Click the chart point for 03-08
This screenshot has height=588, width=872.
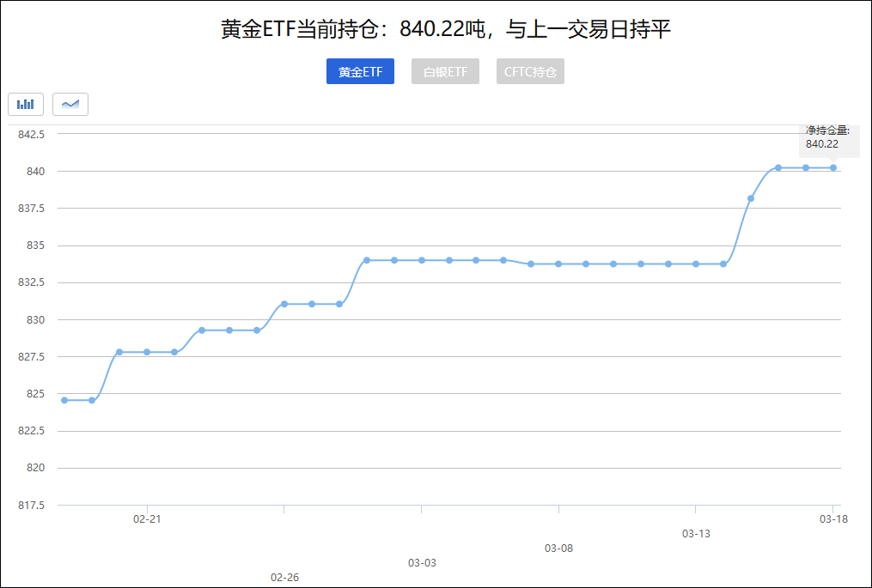[x=558, y=264]
